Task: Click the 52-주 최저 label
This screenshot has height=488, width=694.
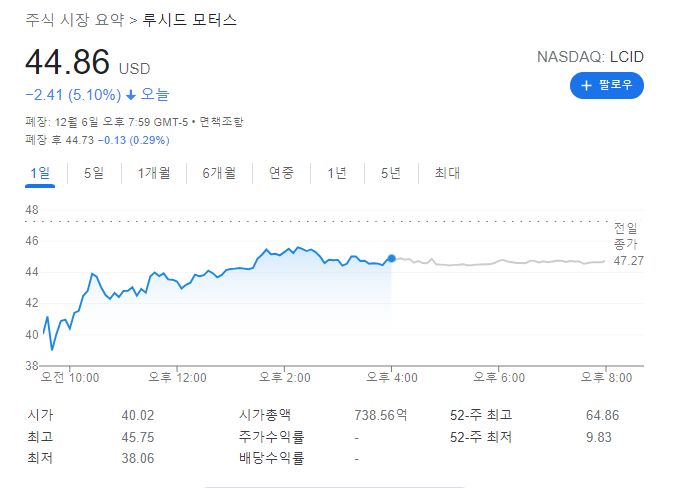Action: (481, 437)
